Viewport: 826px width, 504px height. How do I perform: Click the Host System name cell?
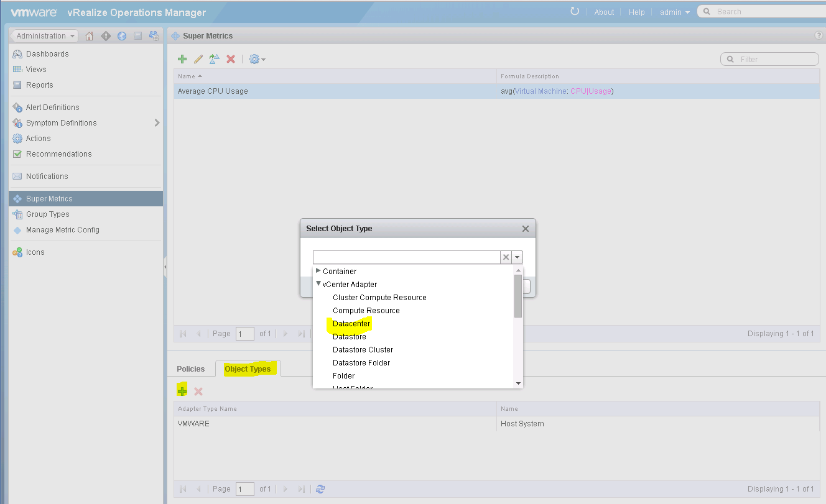click(522, 424)
